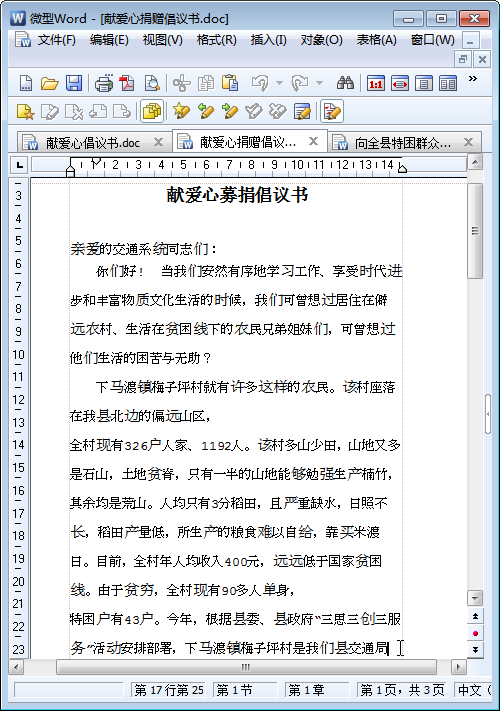Open the 格式(R) menu
The width and height of the screenshot is (500, 711).
(x=216, y=40)
